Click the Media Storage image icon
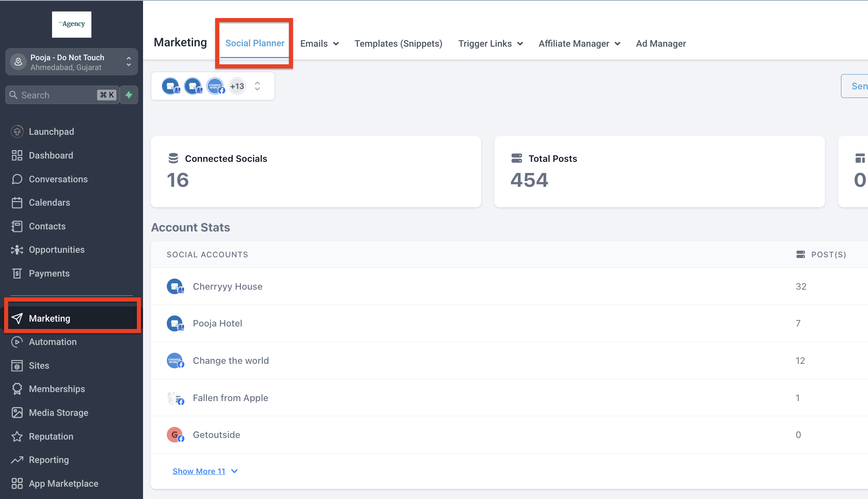Viewport: 868px width, 499px height. click(17, 413)
